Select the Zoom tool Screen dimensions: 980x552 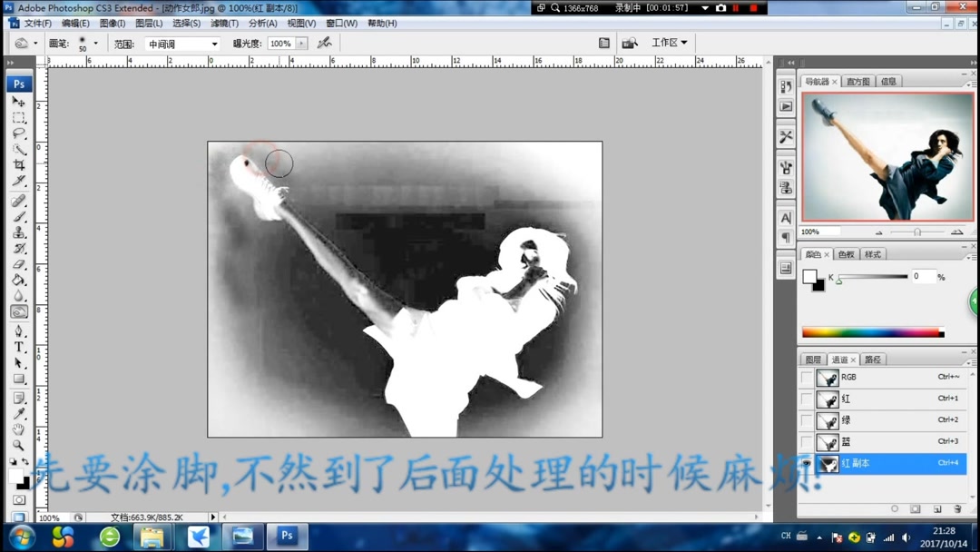pyautogui.click(x=19, y=447)
